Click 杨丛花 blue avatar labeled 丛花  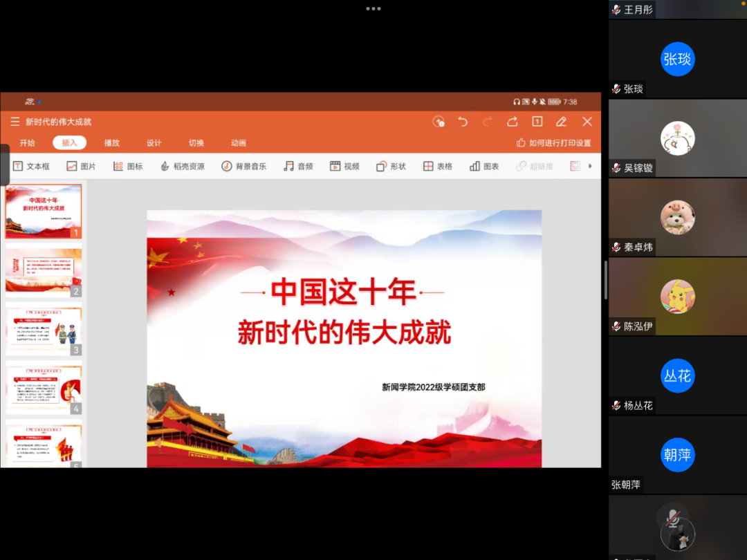[677, 375]
